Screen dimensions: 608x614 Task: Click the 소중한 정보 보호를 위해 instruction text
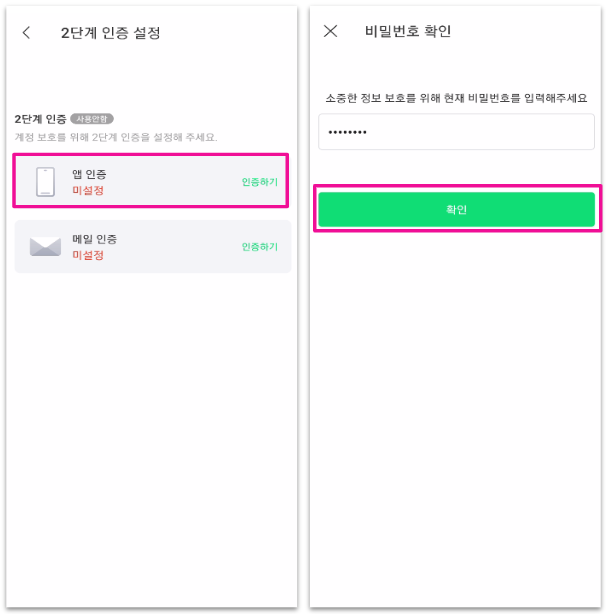(456, 98)
